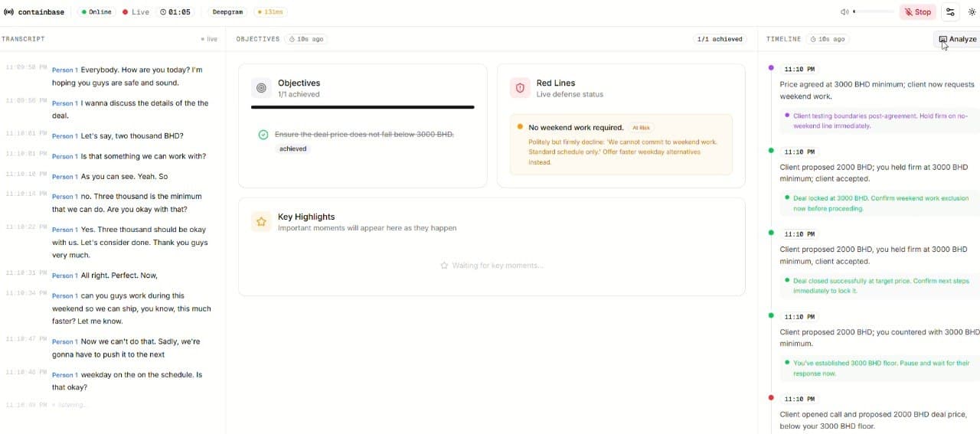Click transcript line 'Now we can't do that'

tap(126, 348)
